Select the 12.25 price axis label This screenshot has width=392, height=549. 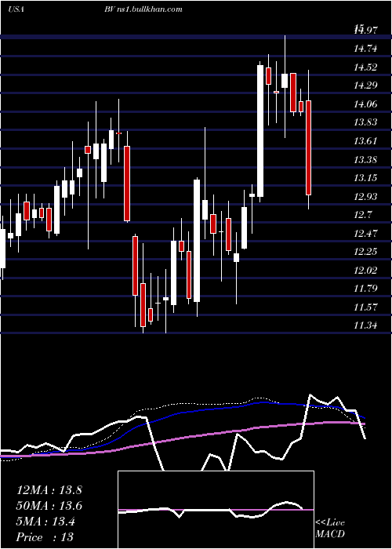click(365, 252)
